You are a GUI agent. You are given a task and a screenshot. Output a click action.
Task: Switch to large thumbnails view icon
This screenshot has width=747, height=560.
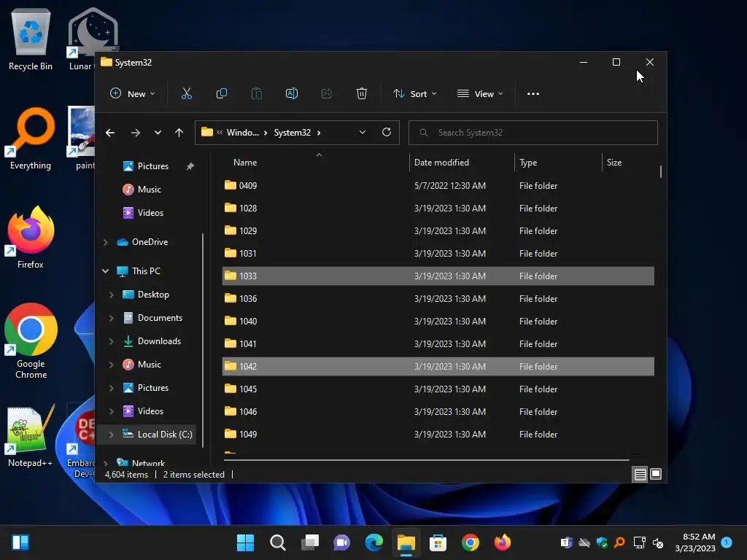click(x=656, y=474)
